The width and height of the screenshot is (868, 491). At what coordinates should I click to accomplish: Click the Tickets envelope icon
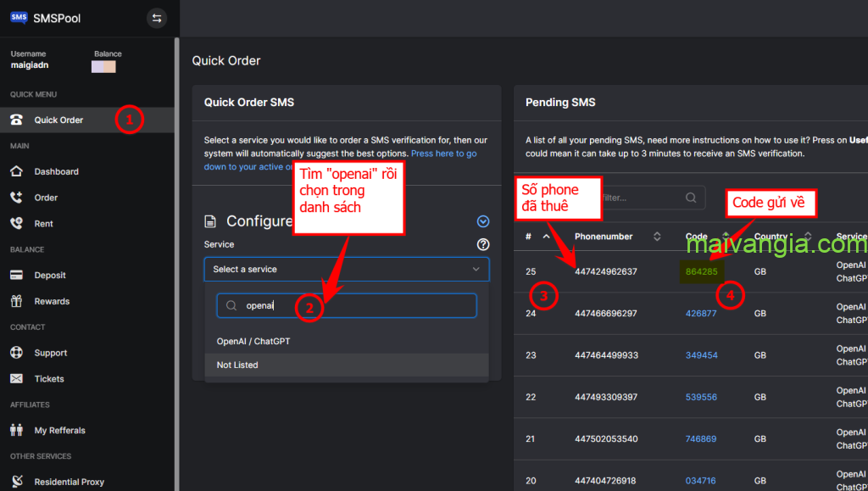coord(16,379)
